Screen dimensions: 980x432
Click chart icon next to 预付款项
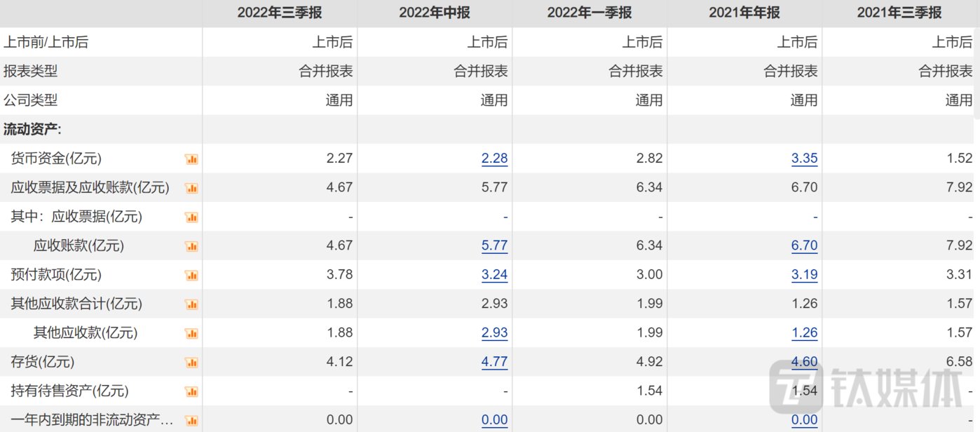pos(191,275)
